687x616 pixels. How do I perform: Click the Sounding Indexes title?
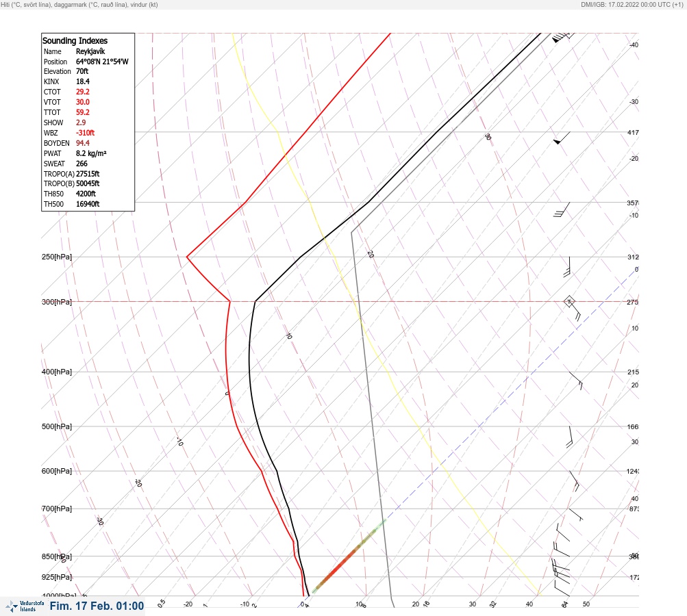pos(75,40)
